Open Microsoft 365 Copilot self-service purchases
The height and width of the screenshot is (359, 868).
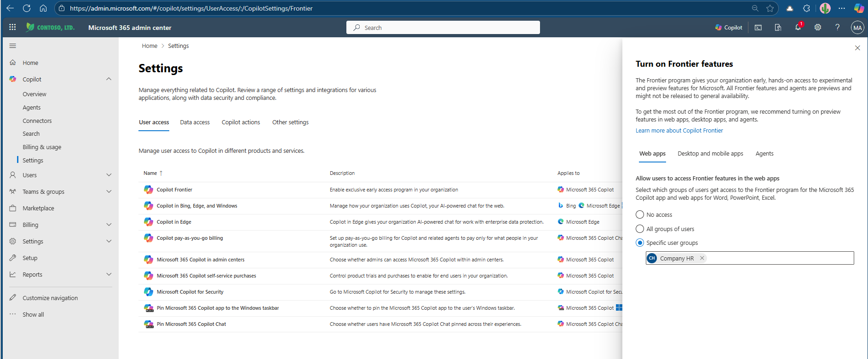206,276
